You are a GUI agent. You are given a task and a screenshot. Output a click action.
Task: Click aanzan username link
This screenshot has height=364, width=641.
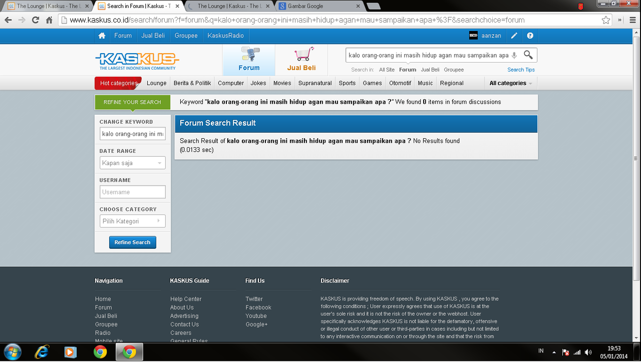tap(491, 36)
